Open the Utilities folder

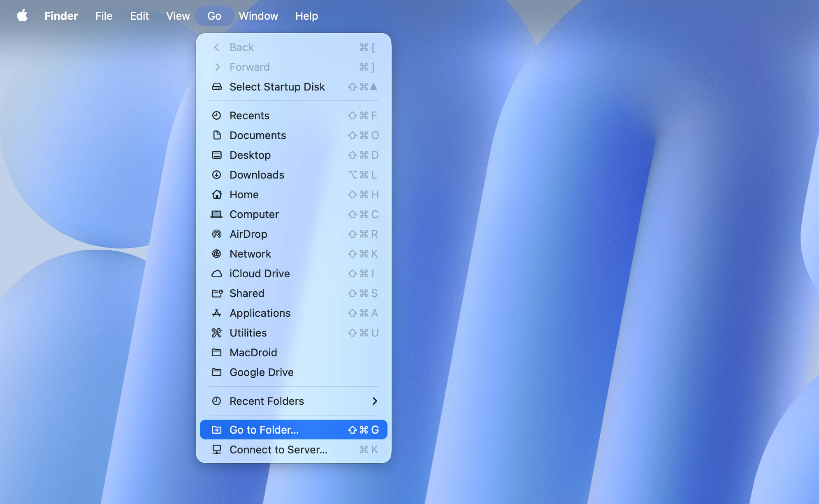click(x=248, y=333)
